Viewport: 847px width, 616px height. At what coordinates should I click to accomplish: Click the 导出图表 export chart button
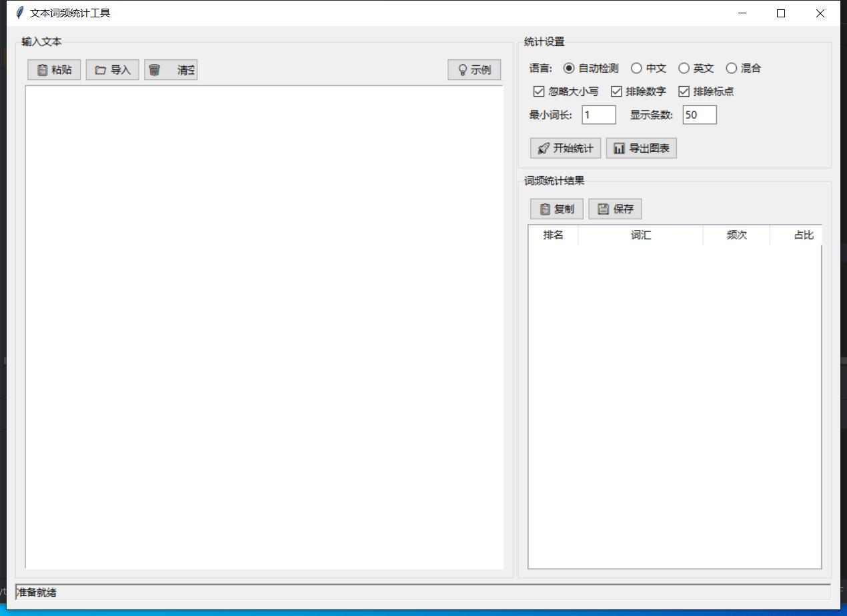tap(642, 148)
